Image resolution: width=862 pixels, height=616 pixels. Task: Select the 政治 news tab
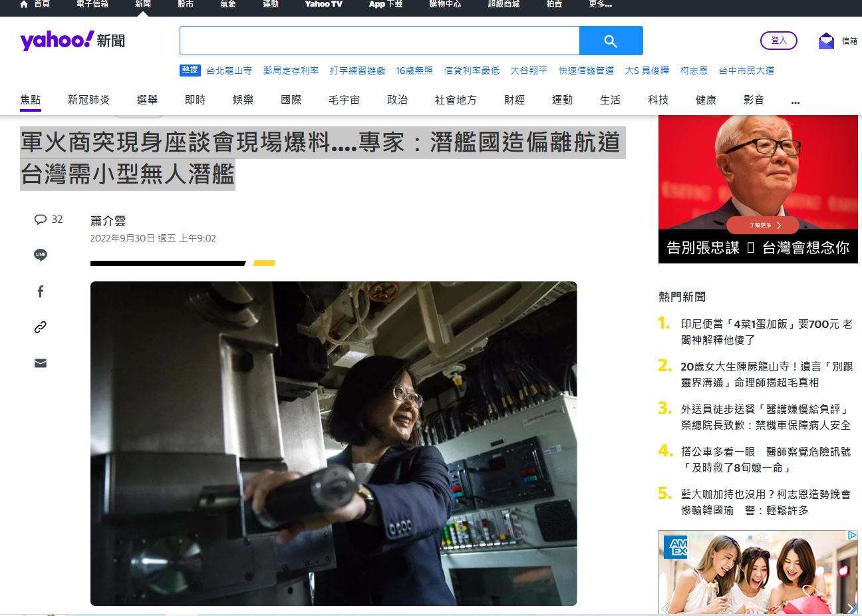pos(398,100)
